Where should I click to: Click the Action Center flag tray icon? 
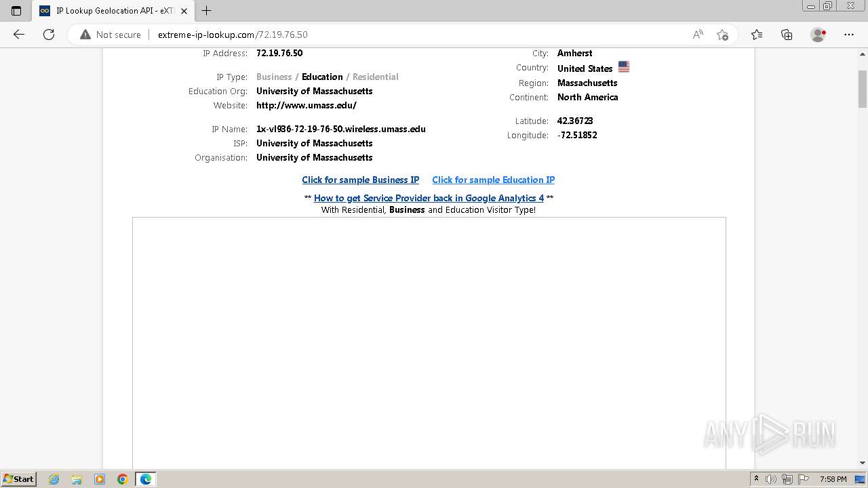coord(804,479)
